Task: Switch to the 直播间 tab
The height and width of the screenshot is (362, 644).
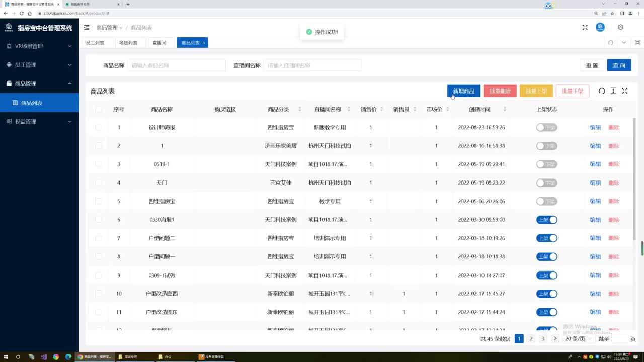Action: tap(159, 43)
